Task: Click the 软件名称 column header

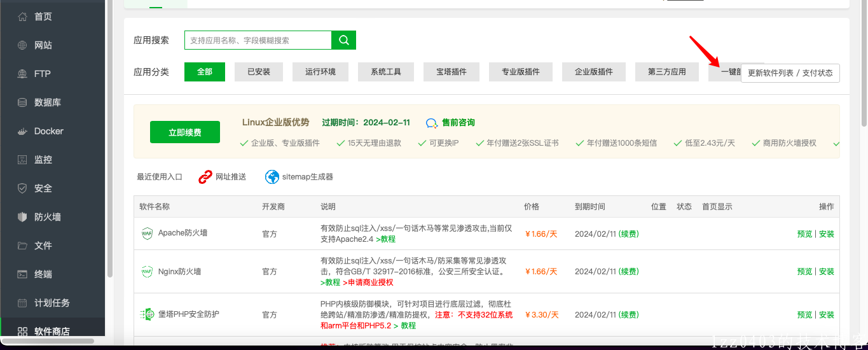Action: pos(155,207)
